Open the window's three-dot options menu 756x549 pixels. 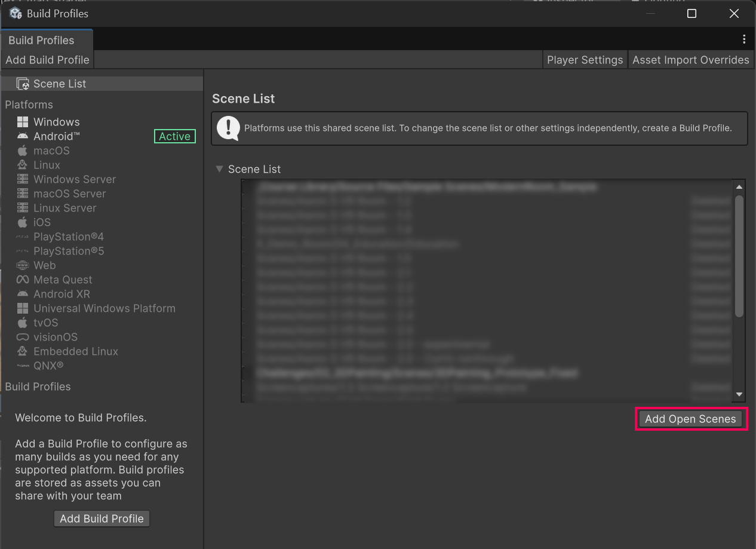click(x=743, y=39)
